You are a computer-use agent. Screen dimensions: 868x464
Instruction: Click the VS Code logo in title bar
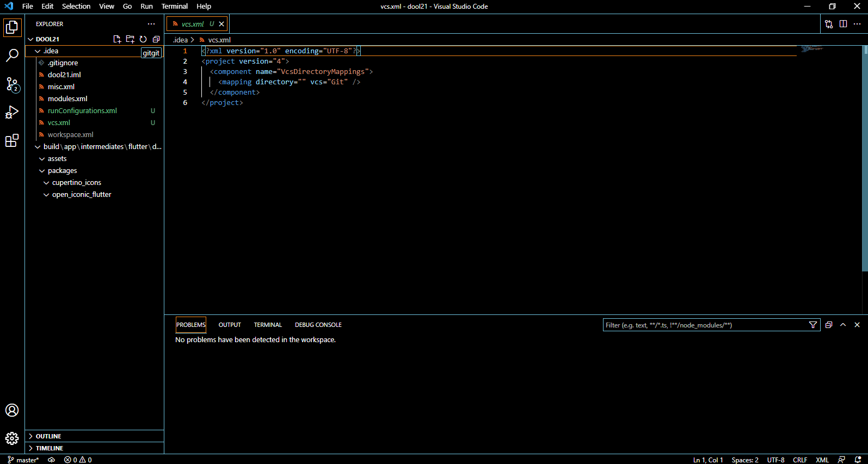[9, 7]
